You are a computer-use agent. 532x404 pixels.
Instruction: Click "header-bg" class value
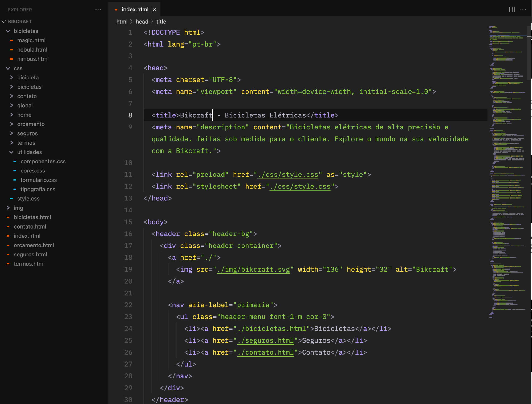231,234
